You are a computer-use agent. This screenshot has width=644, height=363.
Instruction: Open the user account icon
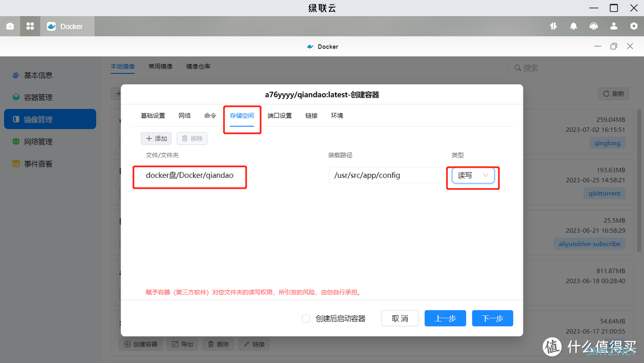[x=614, y=26]
